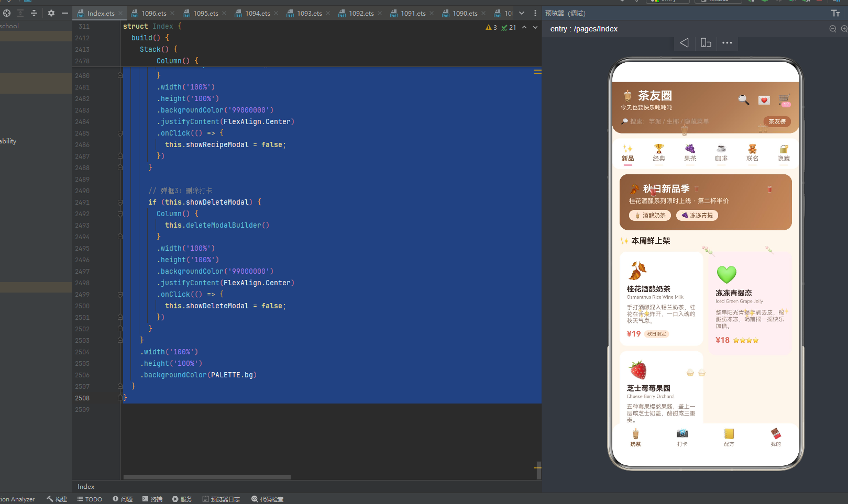The width and height of the screenshot is (848, 504).
Task: Click the 21 typo checks indicator
Action: tap(509, 27)
